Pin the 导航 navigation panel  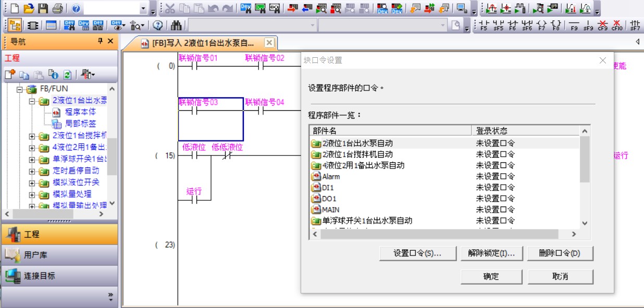point(101,41)
